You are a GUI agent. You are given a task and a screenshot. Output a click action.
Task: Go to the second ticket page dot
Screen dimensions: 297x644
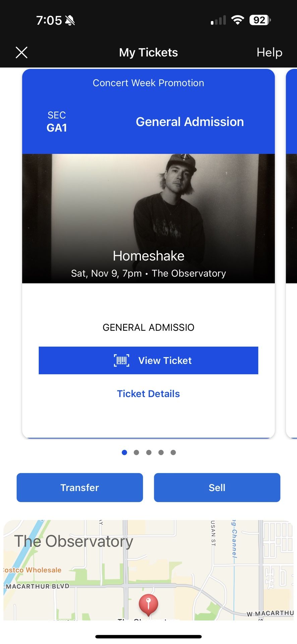[x=136, y=452]
